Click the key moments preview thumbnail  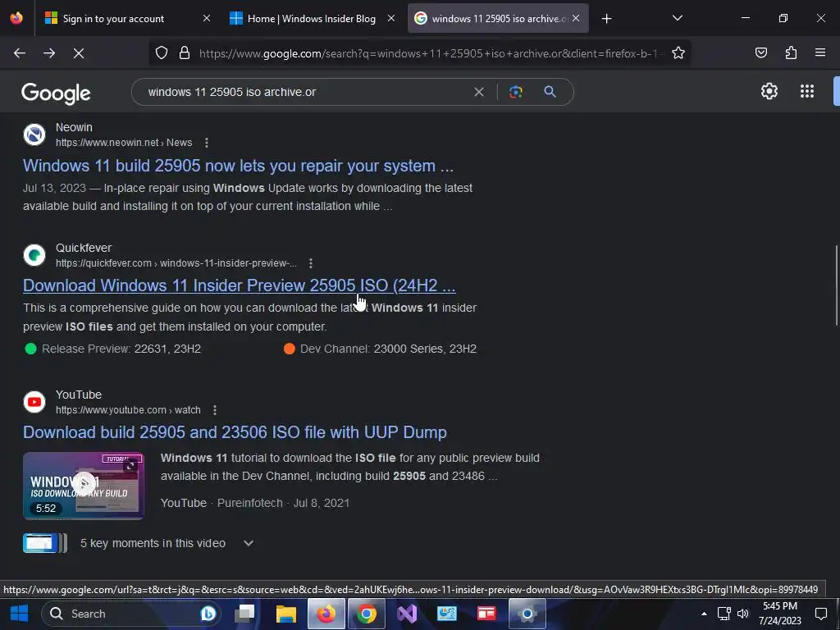coord(44,543)
